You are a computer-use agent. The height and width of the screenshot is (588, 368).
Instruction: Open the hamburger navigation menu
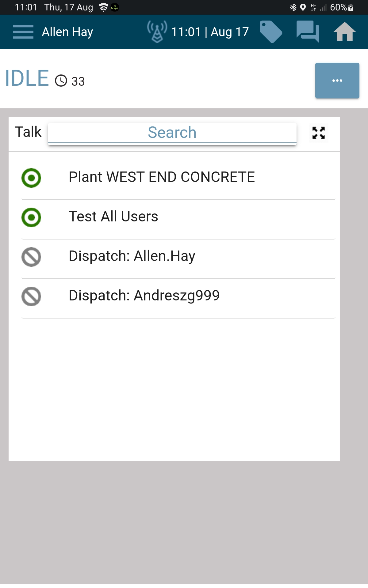point(23,32)
